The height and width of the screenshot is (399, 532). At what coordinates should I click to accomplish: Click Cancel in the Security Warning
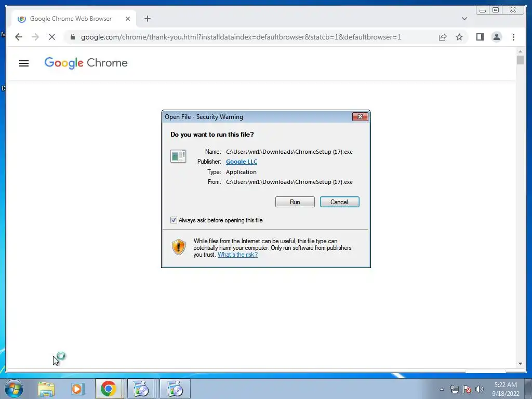(339, 202)
